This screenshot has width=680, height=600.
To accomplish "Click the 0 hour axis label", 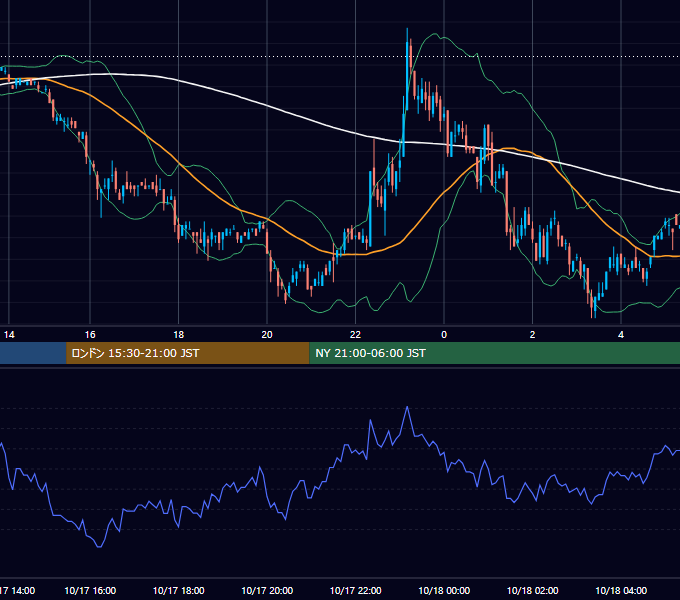I will tap(444, 335).
